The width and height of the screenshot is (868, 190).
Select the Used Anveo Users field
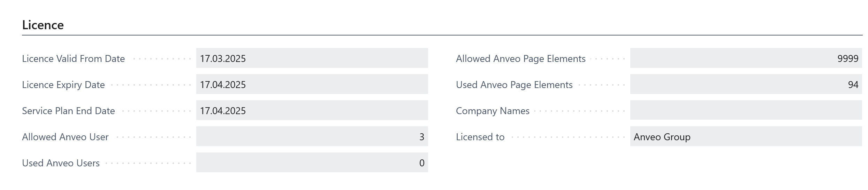coord(312,163)
